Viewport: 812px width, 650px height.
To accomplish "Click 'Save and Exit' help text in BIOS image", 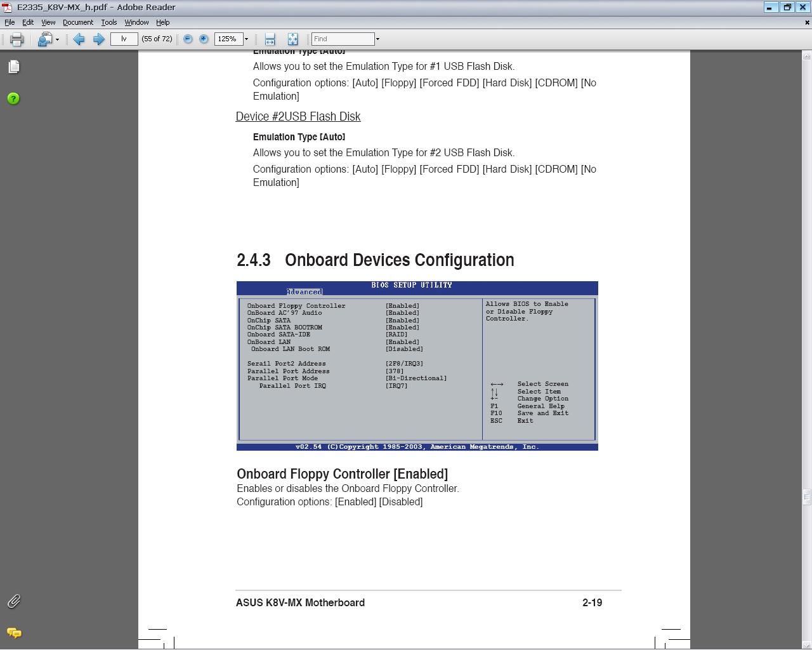I will click(x=543, y=413).
